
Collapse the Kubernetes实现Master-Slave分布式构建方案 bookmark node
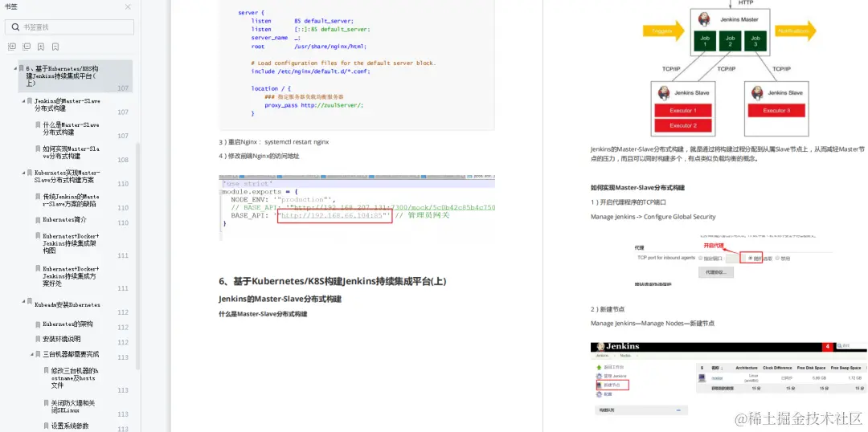pos(24,173)
